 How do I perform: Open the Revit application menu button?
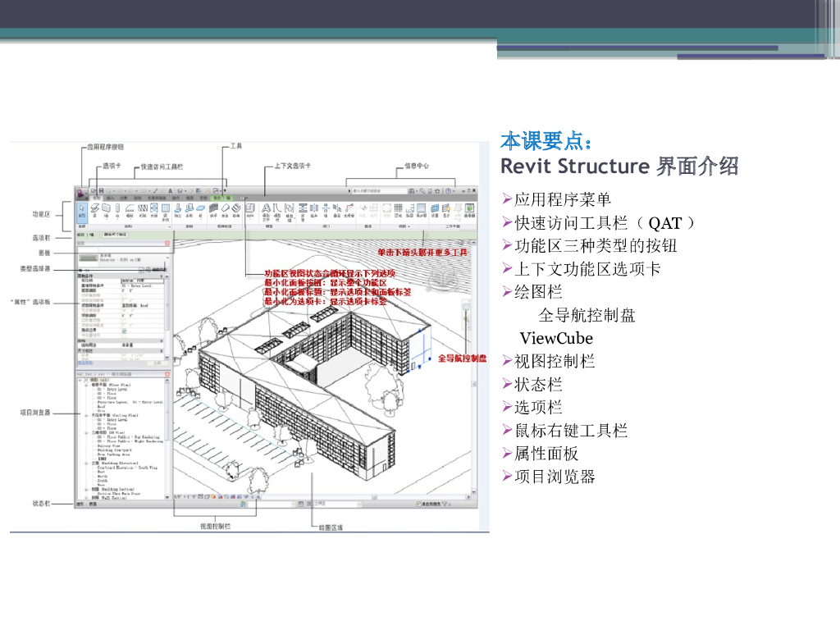point(81,194)
